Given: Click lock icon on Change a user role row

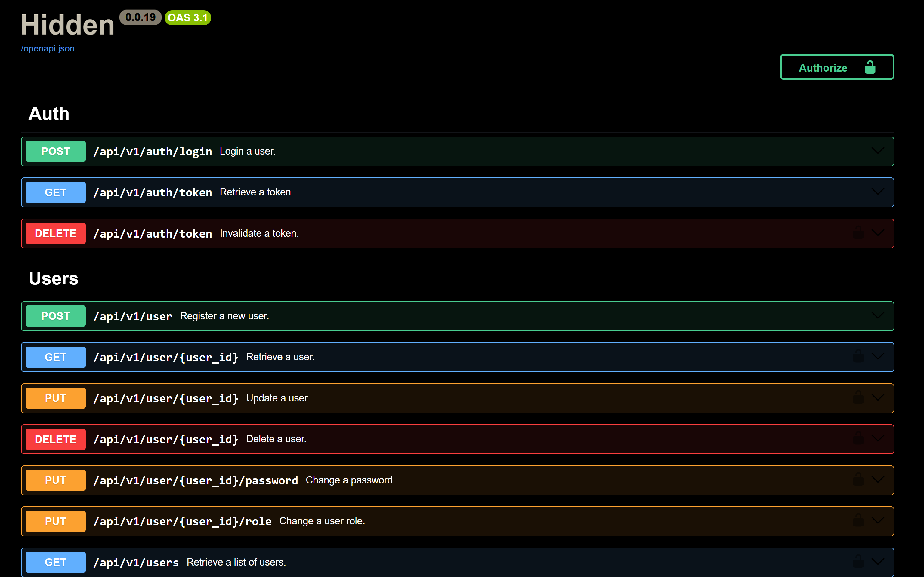Looking at the screenshot, I should (x=858, y=520).
